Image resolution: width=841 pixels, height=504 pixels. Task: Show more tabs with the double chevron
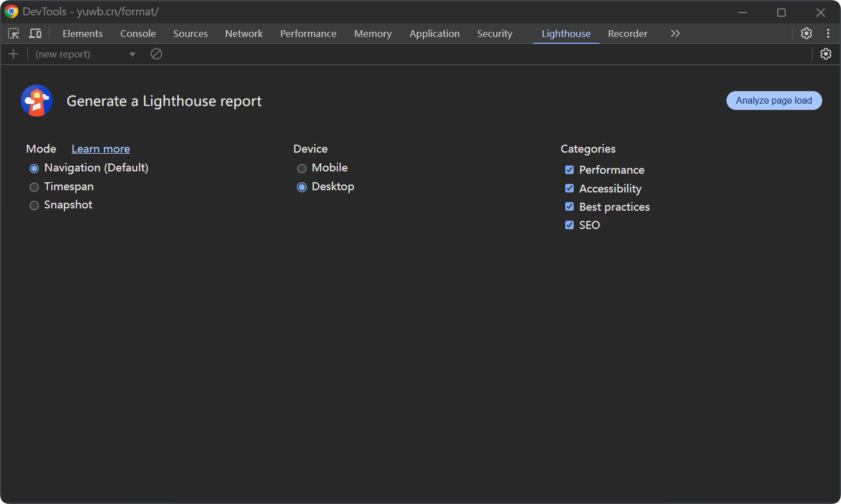click(x=675, y=34)
